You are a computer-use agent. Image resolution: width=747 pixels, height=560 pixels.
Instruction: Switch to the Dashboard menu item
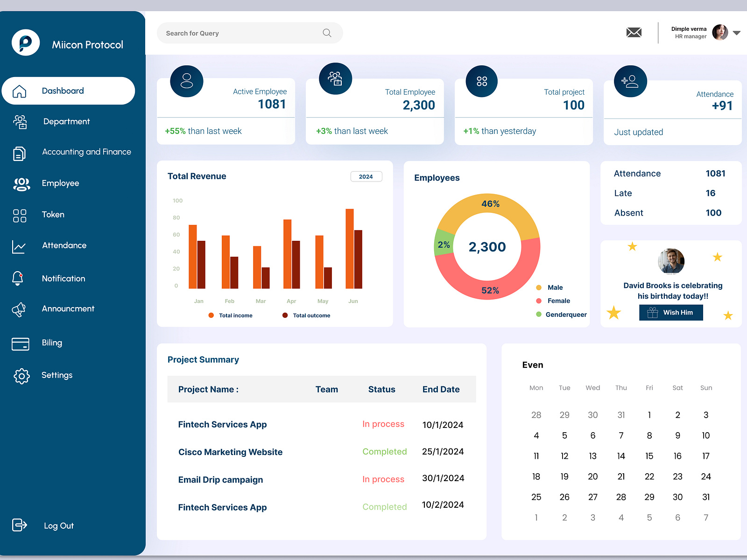pyautogui.click(x=63, y=91)
